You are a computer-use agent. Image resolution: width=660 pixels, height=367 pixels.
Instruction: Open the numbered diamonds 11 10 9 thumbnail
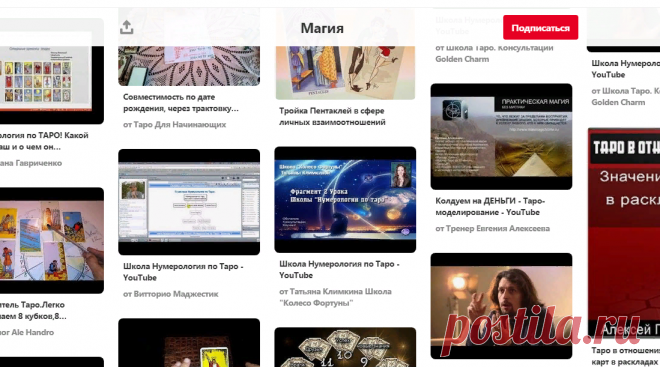(345, 347)
